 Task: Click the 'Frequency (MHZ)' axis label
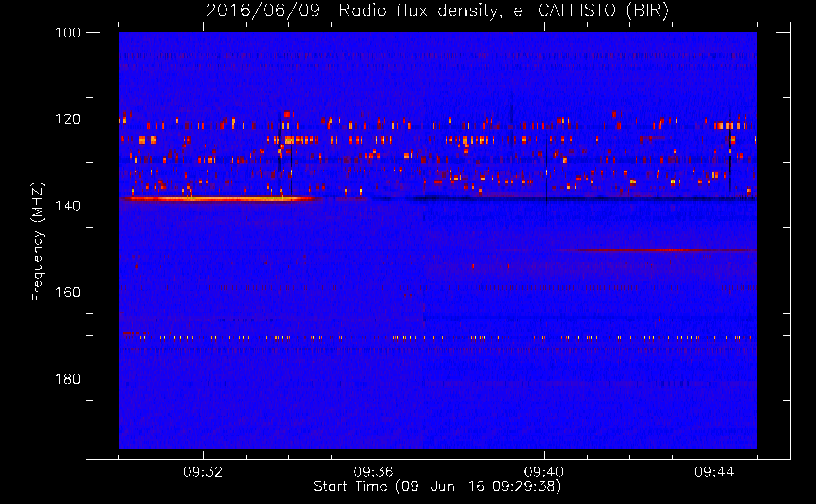coord(38,241)
